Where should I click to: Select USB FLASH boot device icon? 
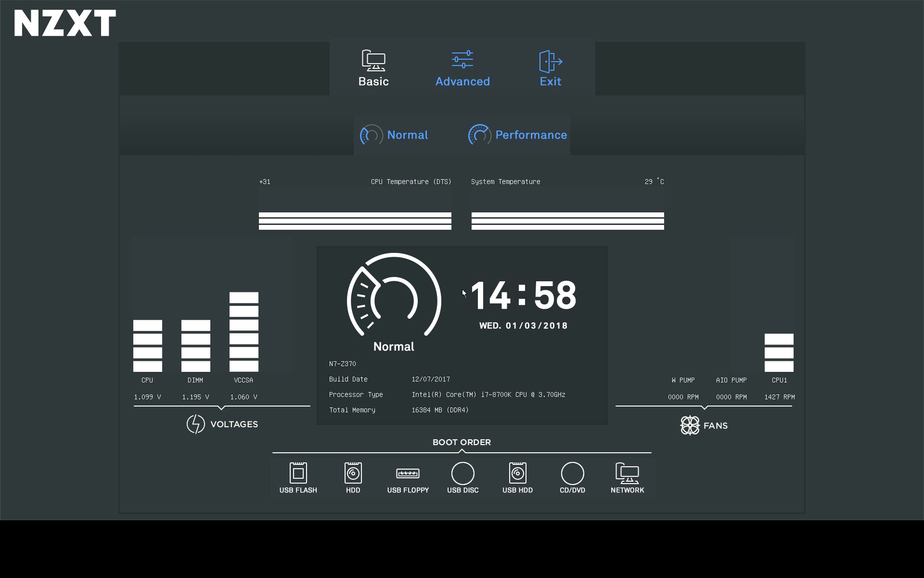click(298, 473)
